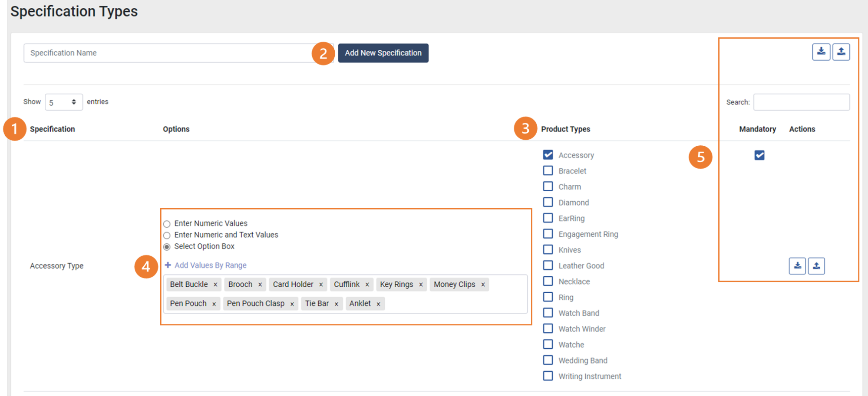Remove the Anklet option chip
The image size is (868, 396).
click(x=378, y=304)
